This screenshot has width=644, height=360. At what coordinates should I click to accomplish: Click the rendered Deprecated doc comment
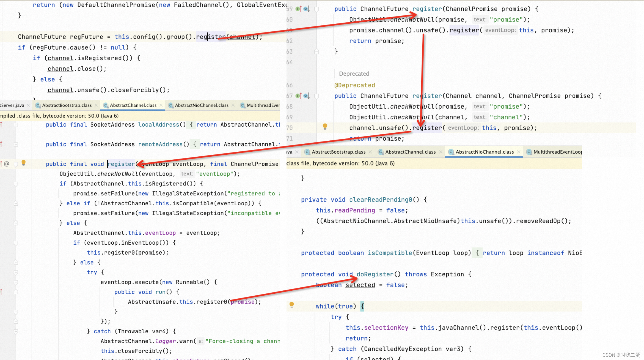354,74
